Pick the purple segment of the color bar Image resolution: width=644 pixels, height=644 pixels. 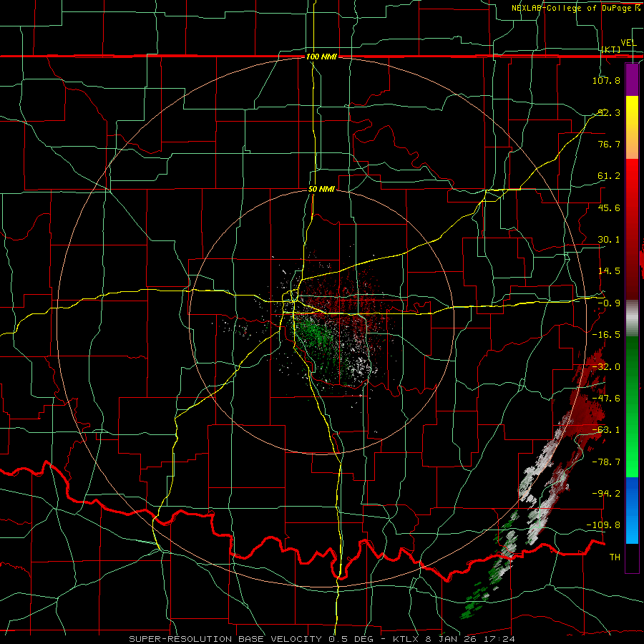632,79
